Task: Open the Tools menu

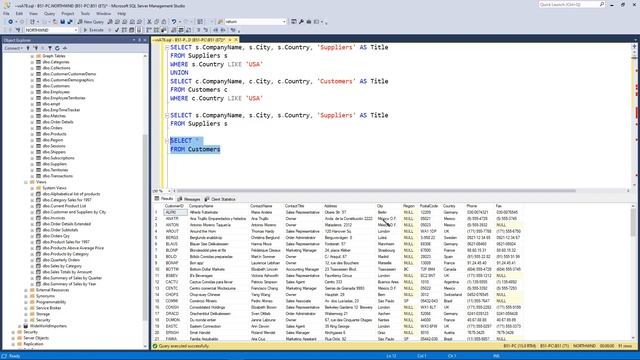Action: pyautogui.click(x=85, y=13)
